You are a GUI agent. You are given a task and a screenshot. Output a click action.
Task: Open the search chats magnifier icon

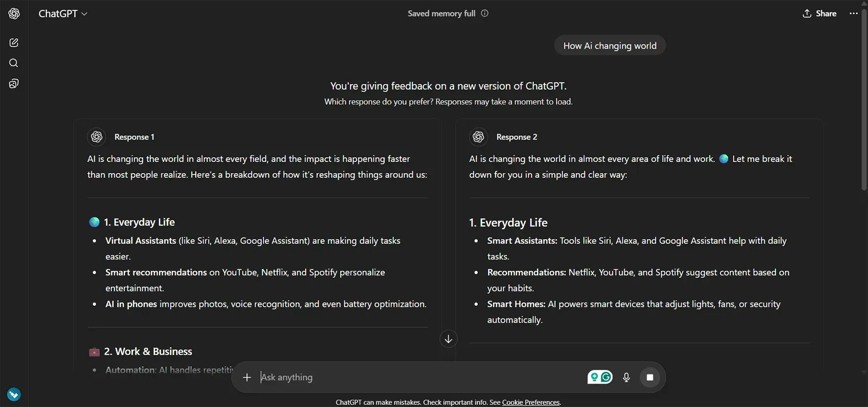click(x=14, y=63)
